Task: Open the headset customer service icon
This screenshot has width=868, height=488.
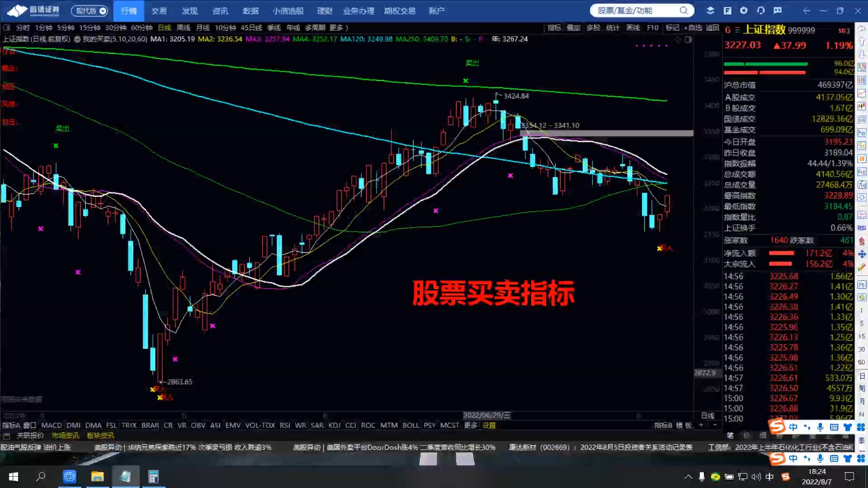Action: point(761,10)
